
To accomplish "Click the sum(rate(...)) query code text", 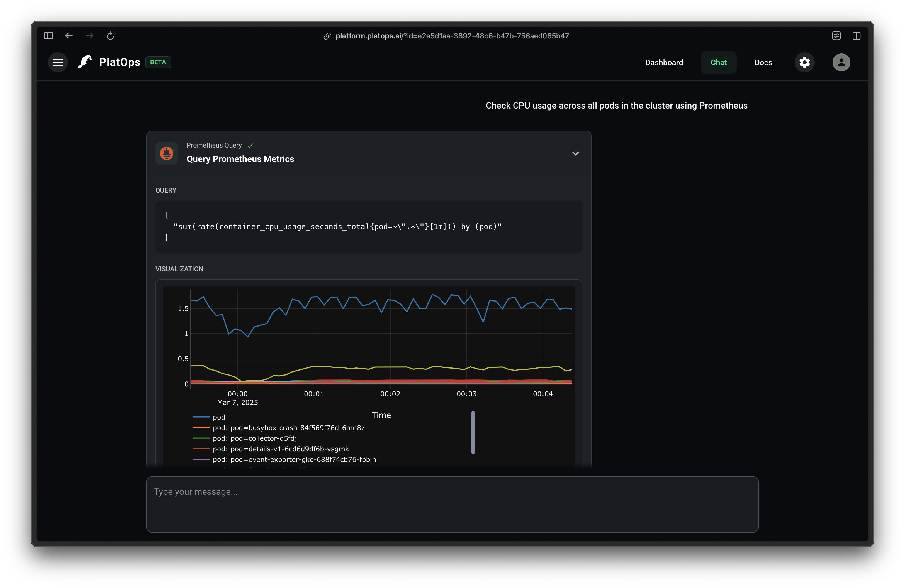I will point(337,227).
